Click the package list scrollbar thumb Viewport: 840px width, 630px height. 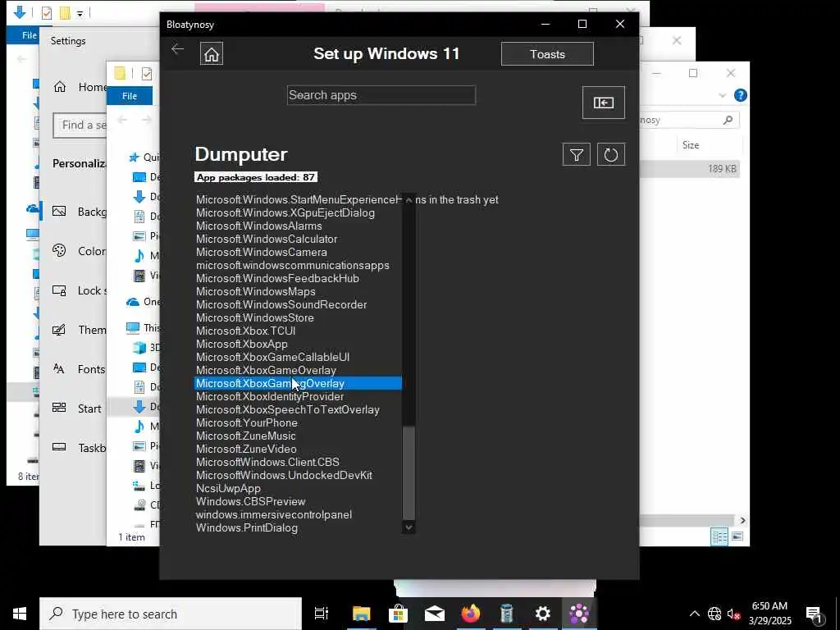click(409, 473)
